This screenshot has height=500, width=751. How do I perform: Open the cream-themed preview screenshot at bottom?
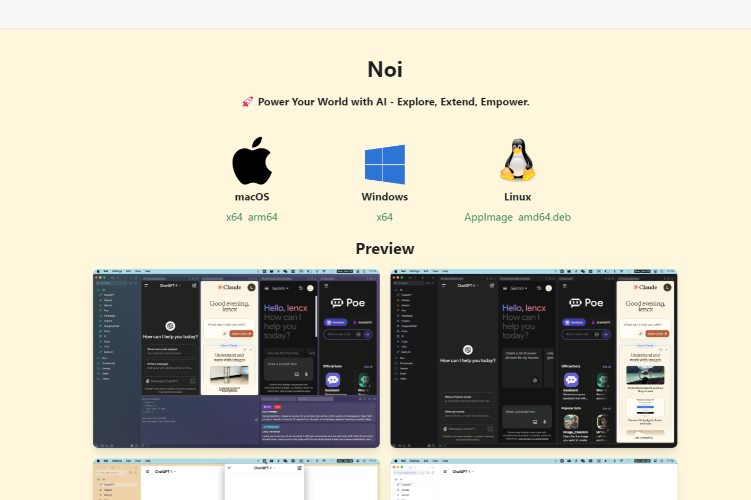click(237, 479)
